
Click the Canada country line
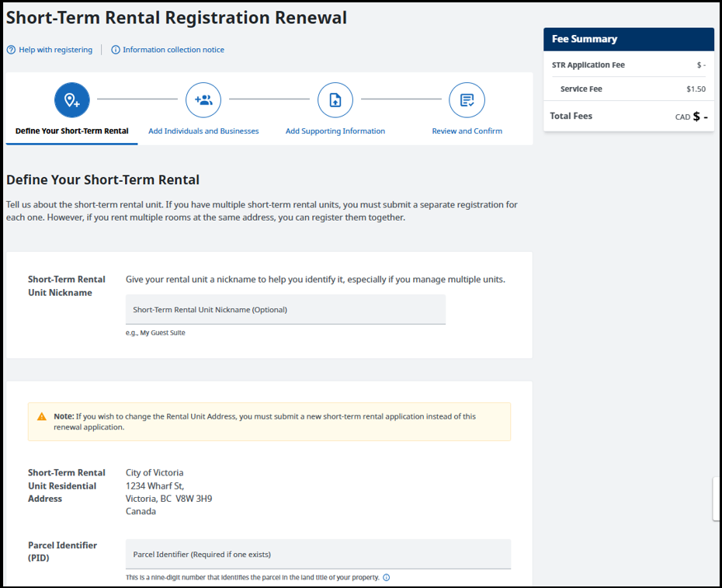(x=141, y=512)
